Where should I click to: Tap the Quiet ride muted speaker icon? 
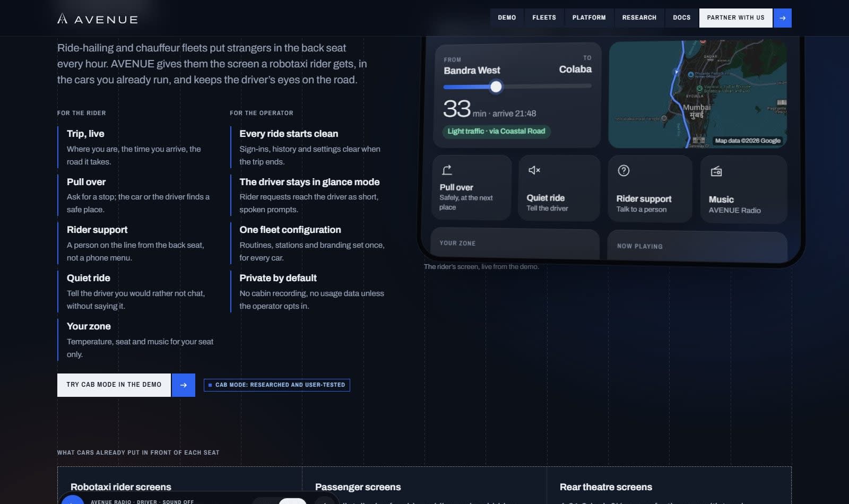pyautogui.click(x=534, y=170)
